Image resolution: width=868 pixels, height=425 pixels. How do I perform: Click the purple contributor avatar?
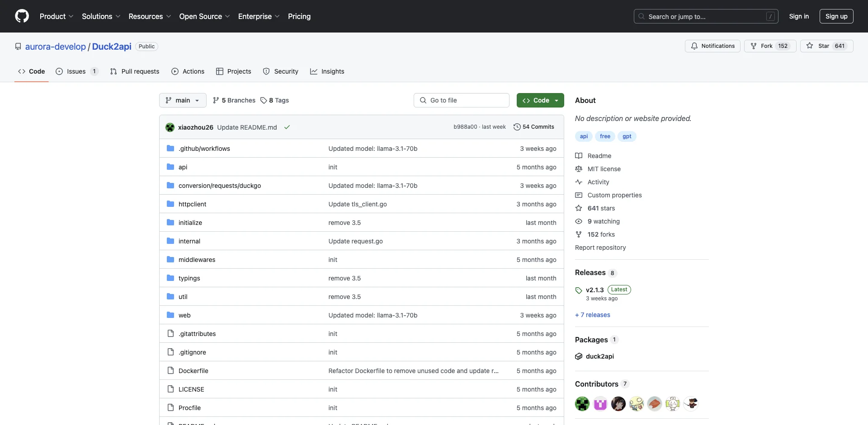click(x=600, y=403)
